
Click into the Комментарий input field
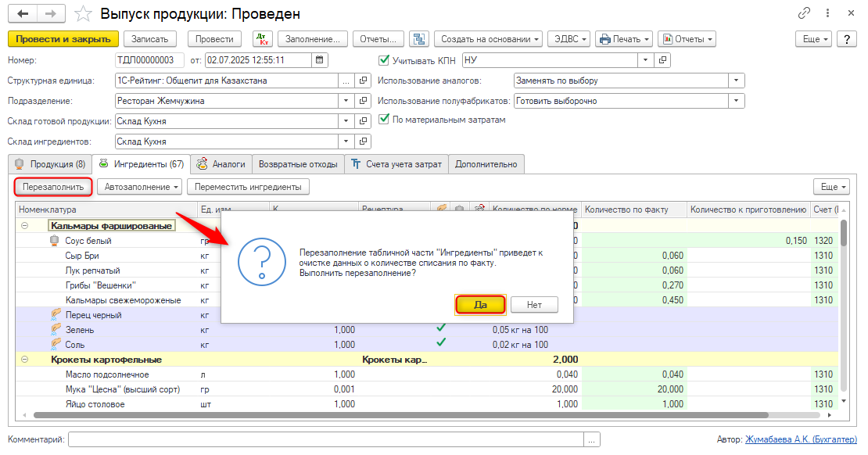(326, 439)
